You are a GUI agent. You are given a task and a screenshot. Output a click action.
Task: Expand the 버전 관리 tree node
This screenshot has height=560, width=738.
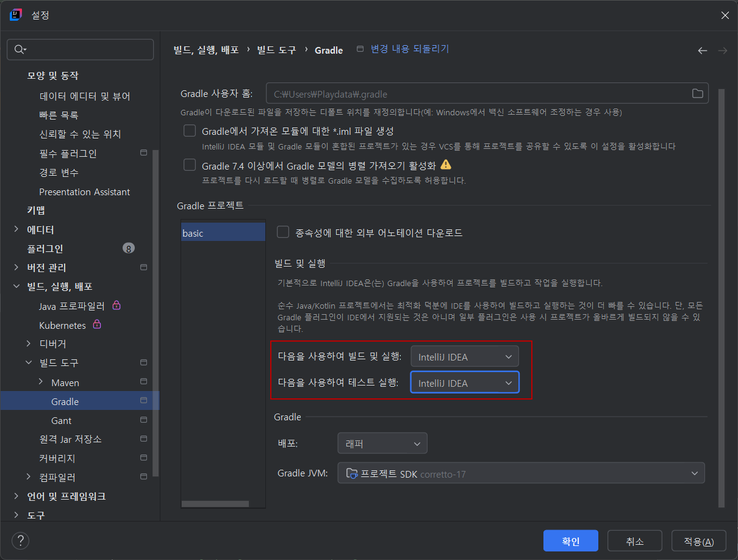pos(16,267)
